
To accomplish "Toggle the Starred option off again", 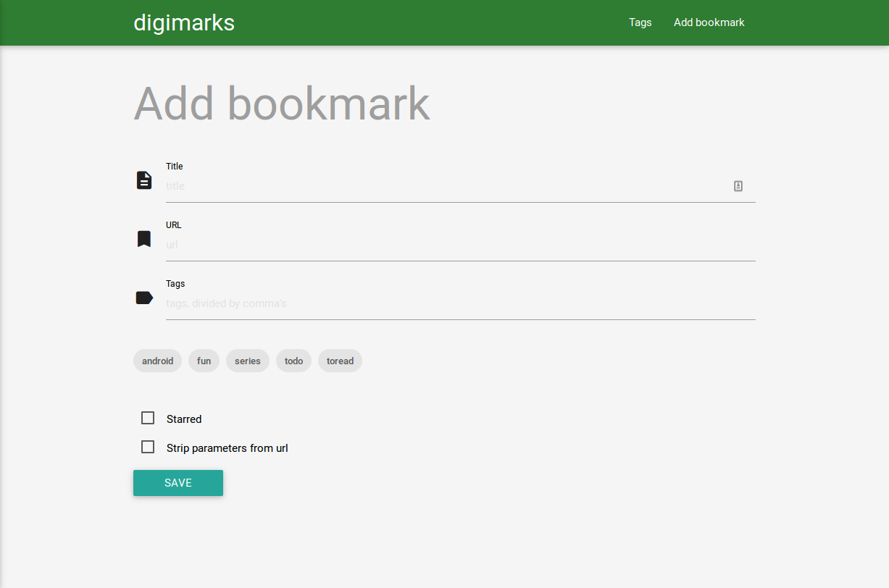I will 148,418.
